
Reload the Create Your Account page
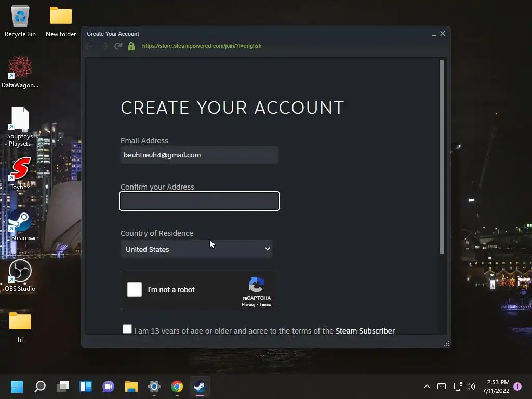click(118, 46)
